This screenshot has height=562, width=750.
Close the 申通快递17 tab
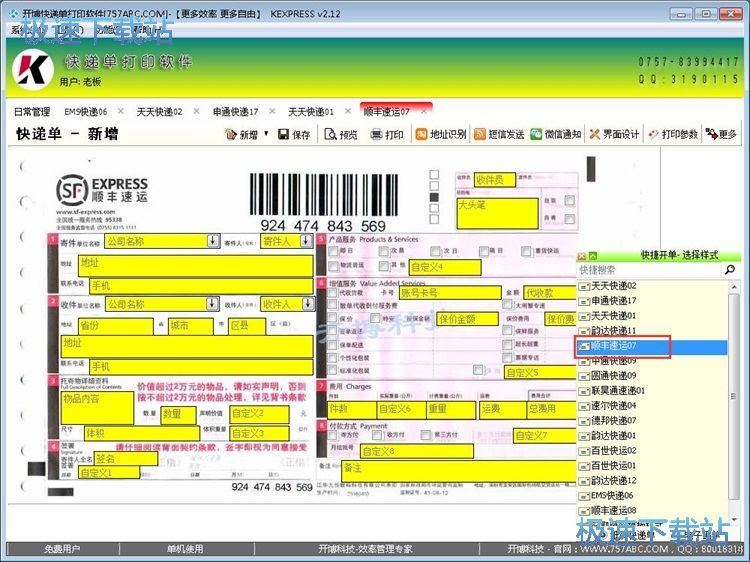click(272, 111)
